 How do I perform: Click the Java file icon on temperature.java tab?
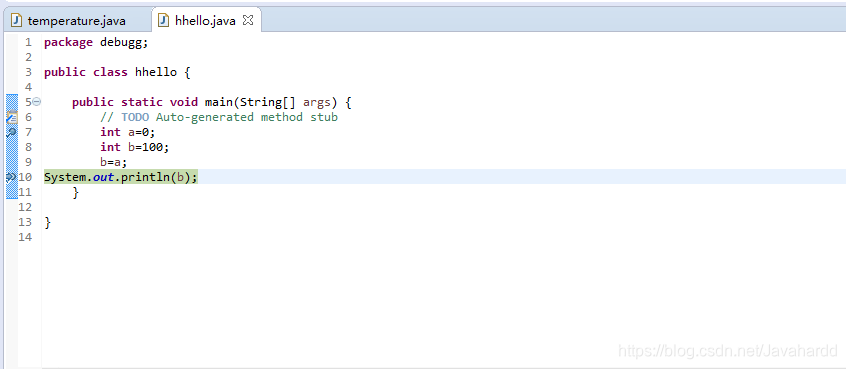[x=17, y=21]
